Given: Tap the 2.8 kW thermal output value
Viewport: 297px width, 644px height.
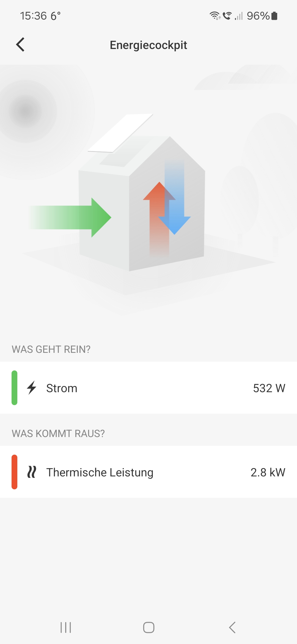Looking at the screenshot, I should pos(268,472).
